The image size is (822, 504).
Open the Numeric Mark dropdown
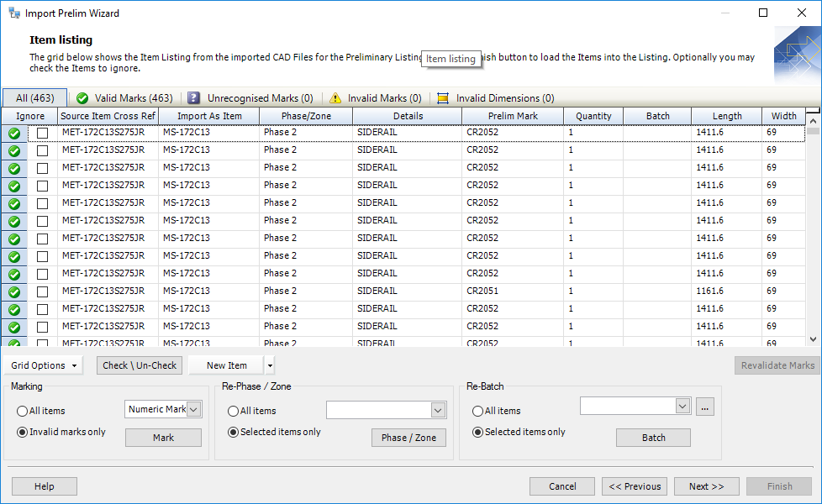(x=194, y=410)
